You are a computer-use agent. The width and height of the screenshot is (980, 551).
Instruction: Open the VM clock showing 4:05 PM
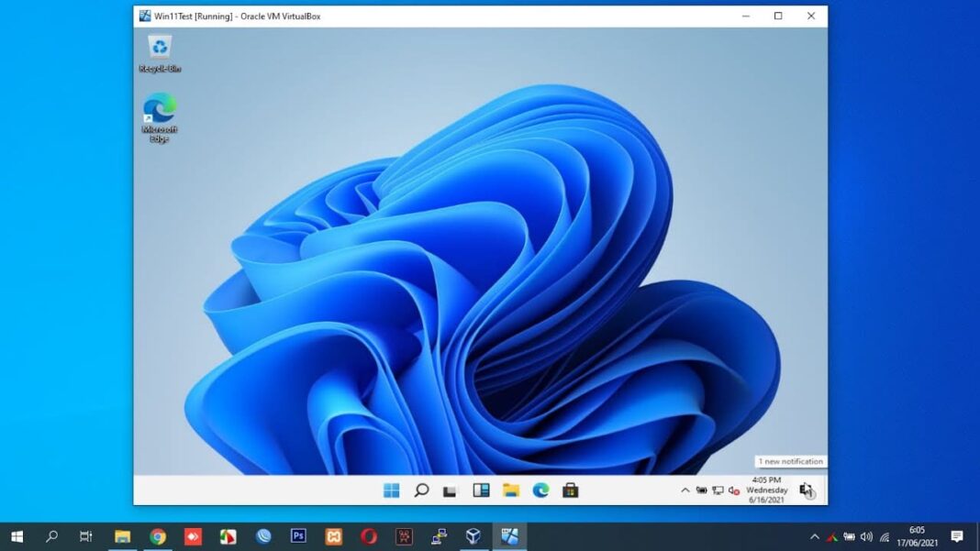click(766, 490)
